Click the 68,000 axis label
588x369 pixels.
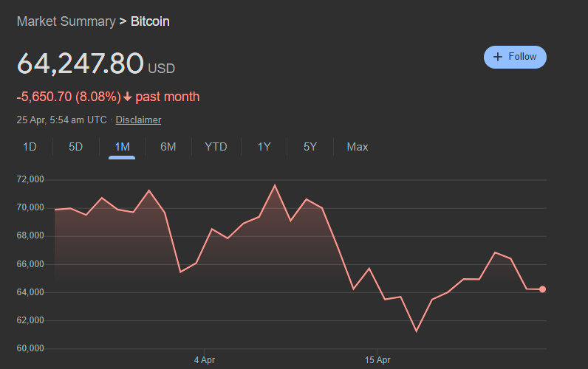point(30,235)
